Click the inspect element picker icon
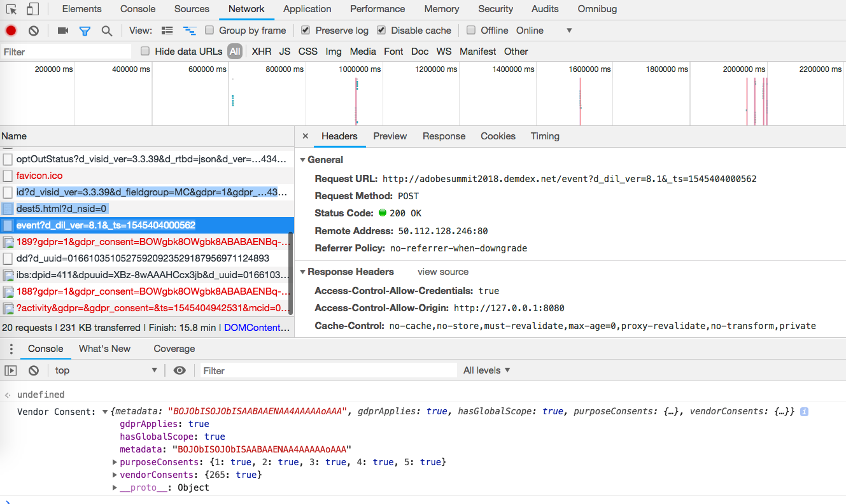Screen dimensions: 846x504 [x=11, y=9]
